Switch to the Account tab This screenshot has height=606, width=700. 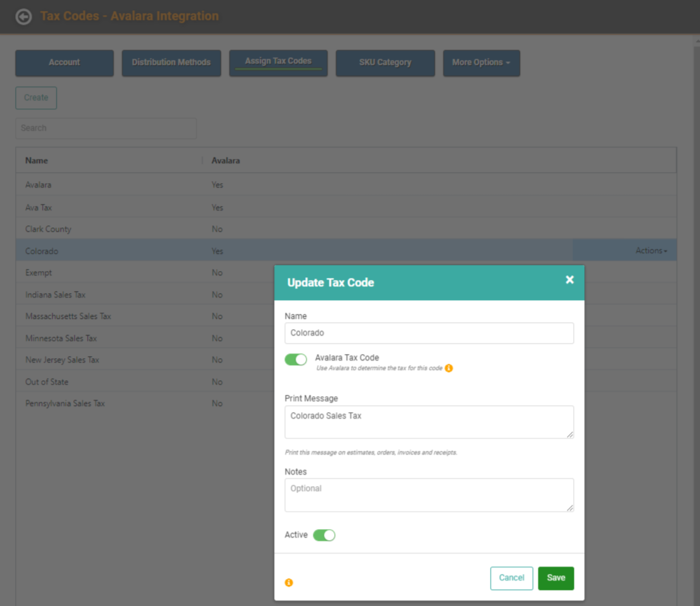pos(64,63)
